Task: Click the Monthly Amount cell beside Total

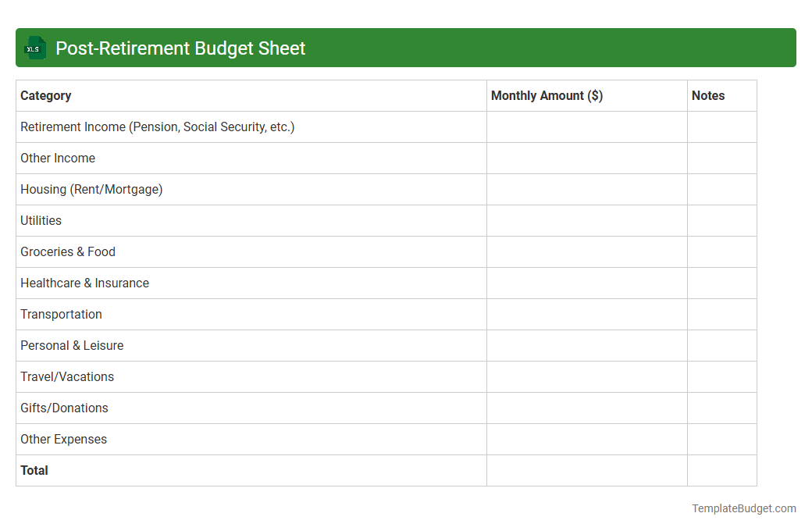Action: coord(586,470)
